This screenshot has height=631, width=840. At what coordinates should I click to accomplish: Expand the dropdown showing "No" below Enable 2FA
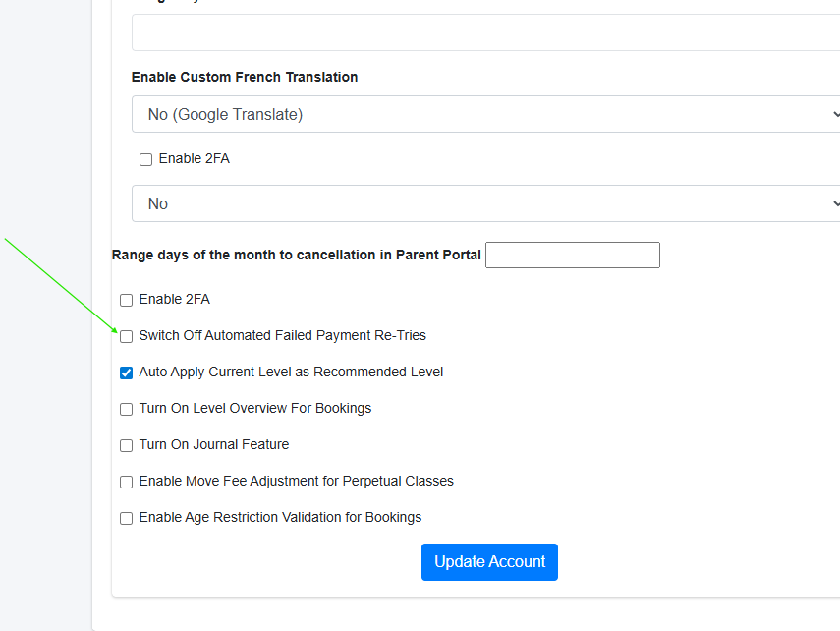point(486,203)
